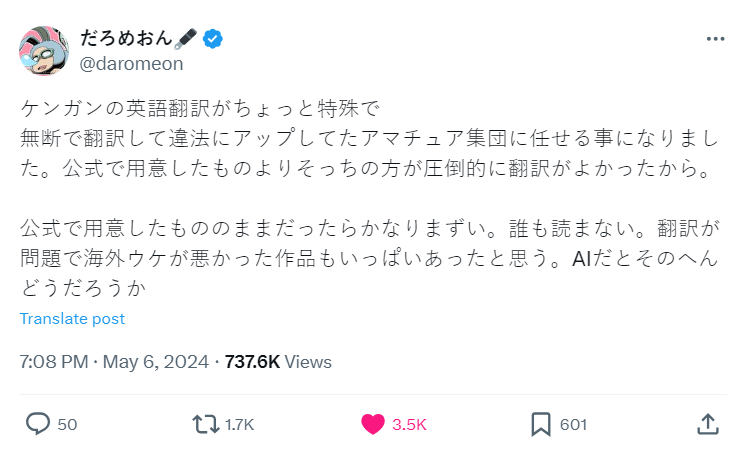The width and height of the screenshot is (745, 452).
Task: Open the reply speech bubble icon
Action: [x=37, y=424]
